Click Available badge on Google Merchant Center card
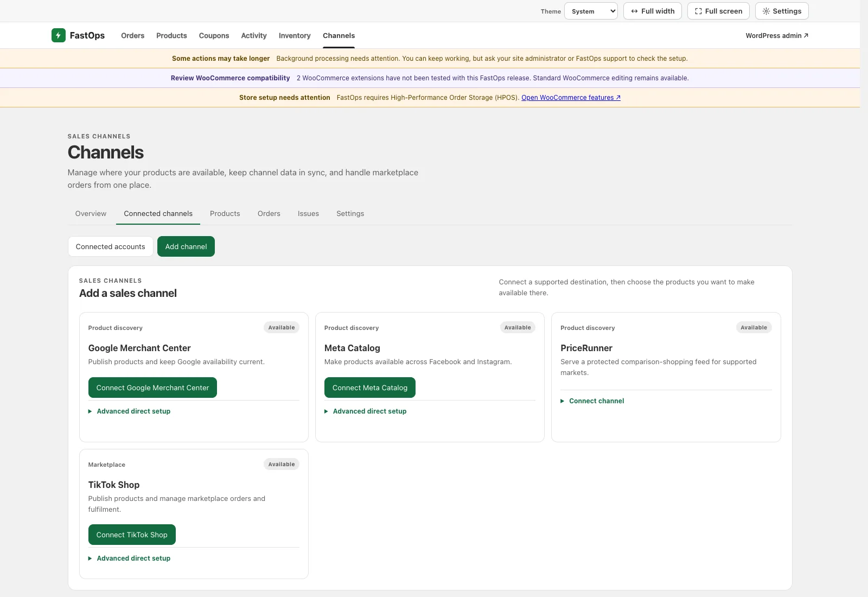The width and height of the screenshot is (868, 597). [282, 327]
